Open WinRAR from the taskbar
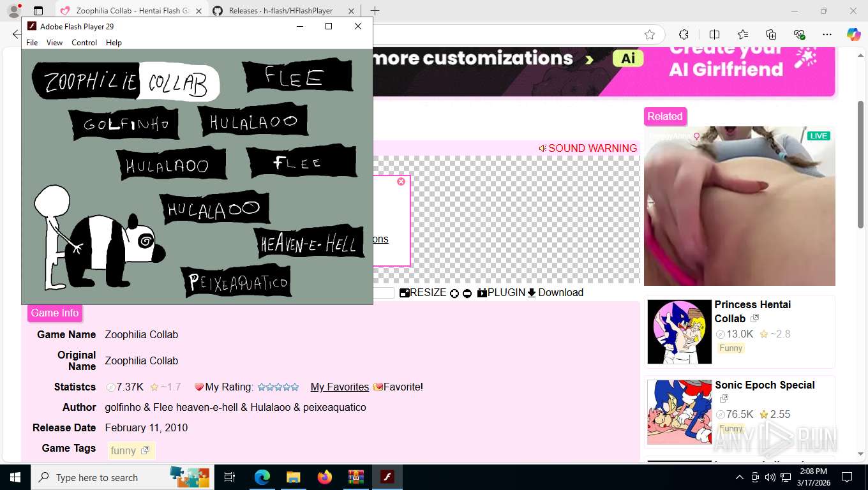The width and height of the screenshot is (868, 490). (x=355, y=477)
